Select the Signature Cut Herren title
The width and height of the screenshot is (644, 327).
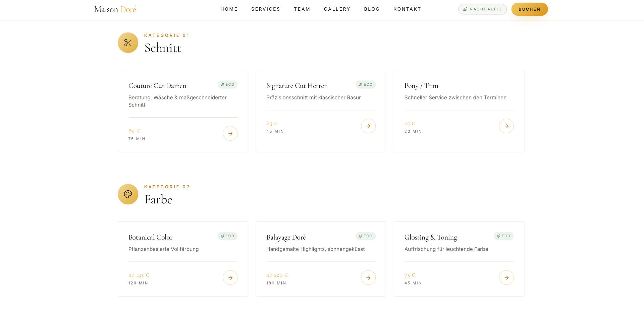[x=297, y=86]
